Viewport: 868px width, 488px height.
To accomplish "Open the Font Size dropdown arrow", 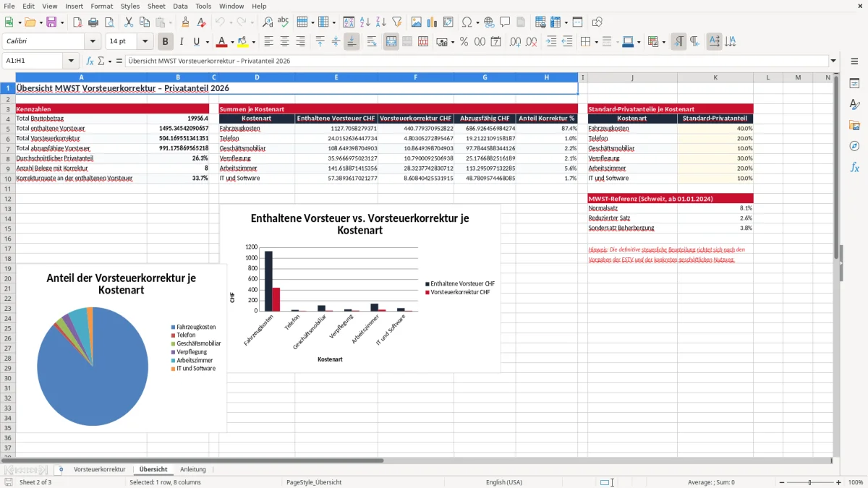I will (x=145, y=42).
